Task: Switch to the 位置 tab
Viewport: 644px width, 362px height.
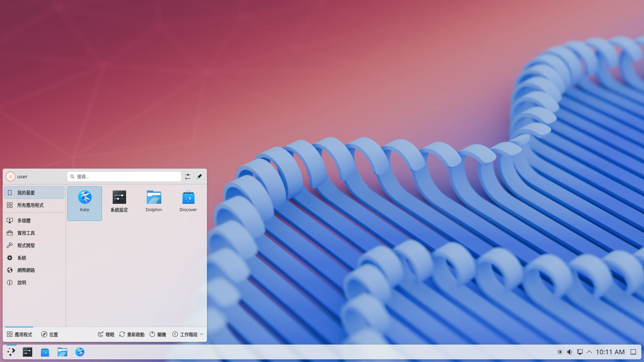Action: tap(50, 335)
